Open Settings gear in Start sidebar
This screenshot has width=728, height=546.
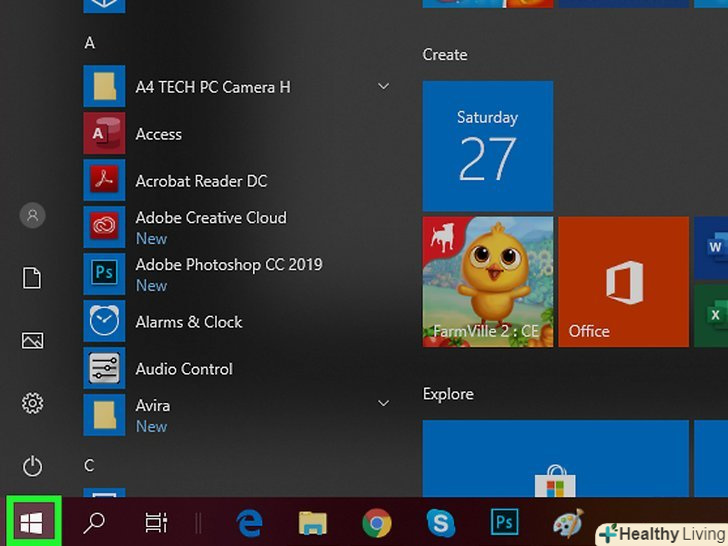coord(33,403)
